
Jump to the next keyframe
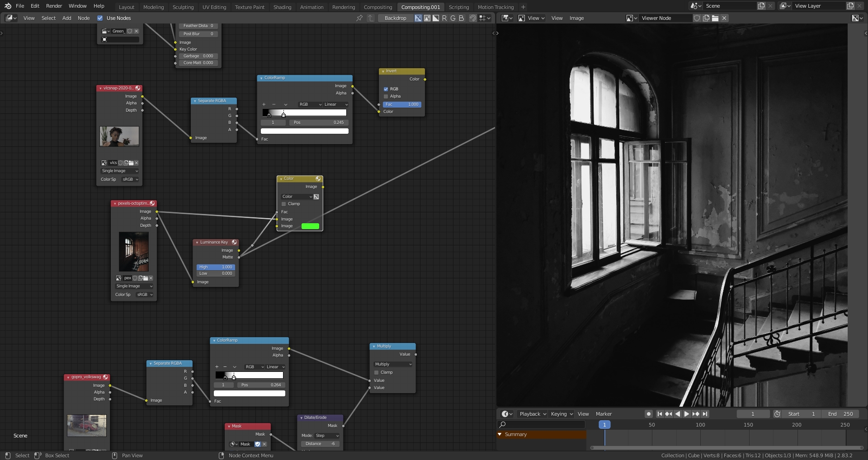pos(696,414)
